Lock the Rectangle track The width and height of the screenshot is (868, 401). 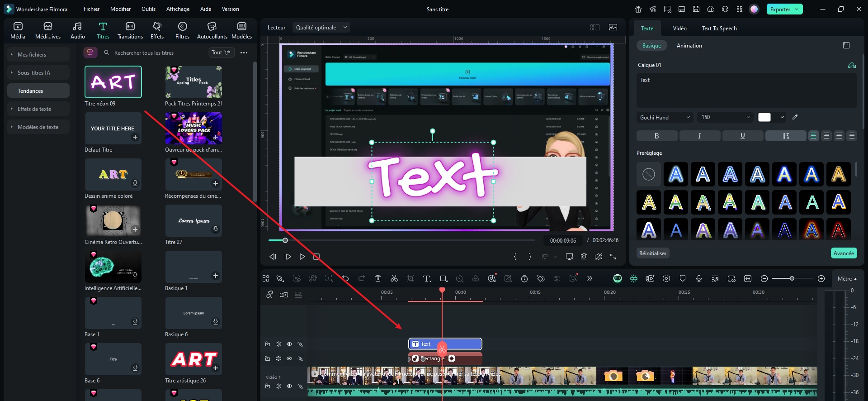pyautogui.click(x=268, y=358)
